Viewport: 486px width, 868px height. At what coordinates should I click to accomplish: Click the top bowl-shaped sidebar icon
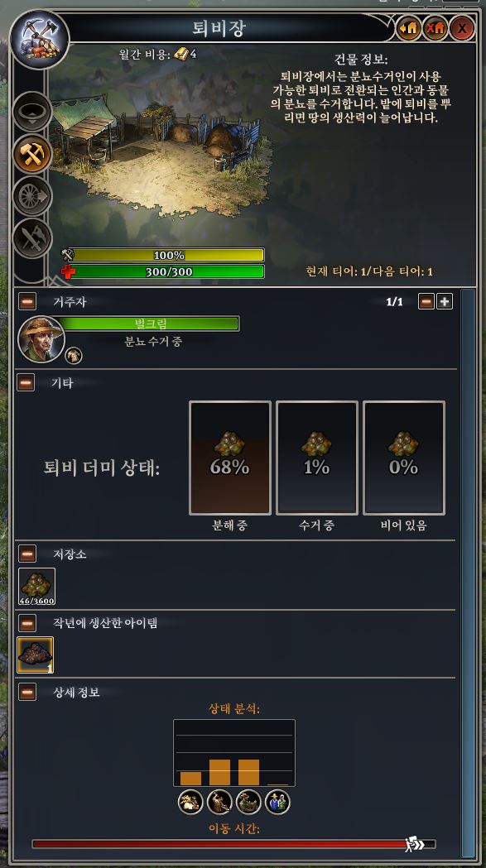(32, 111)
